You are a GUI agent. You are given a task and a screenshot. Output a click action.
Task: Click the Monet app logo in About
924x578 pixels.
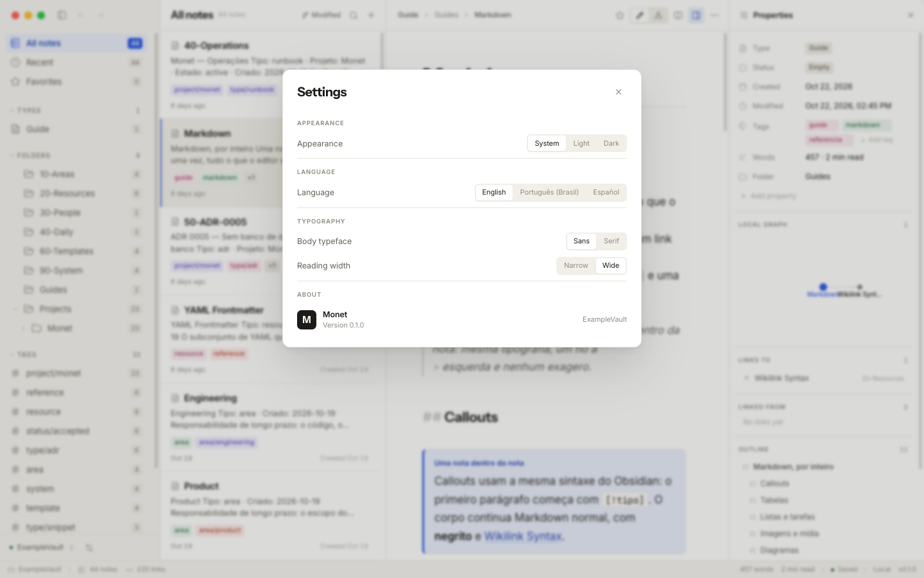[307, 319]
